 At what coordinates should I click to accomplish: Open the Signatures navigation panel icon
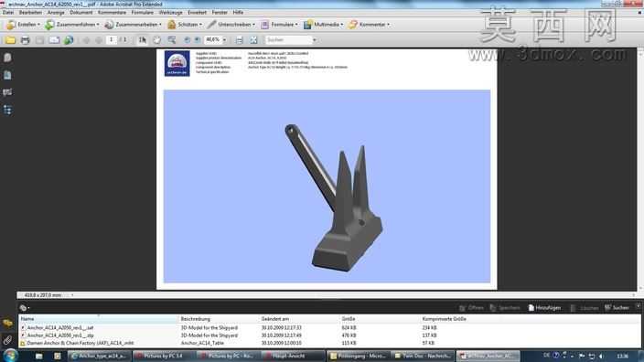point(7,92)
